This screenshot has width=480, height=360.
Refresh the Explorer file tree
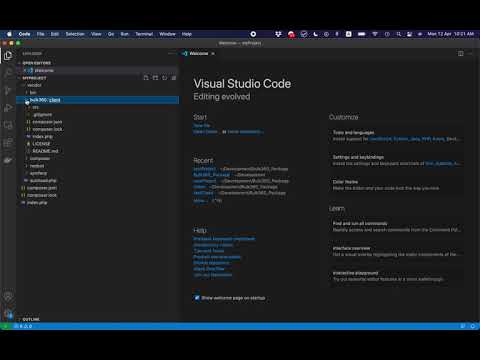165,78
